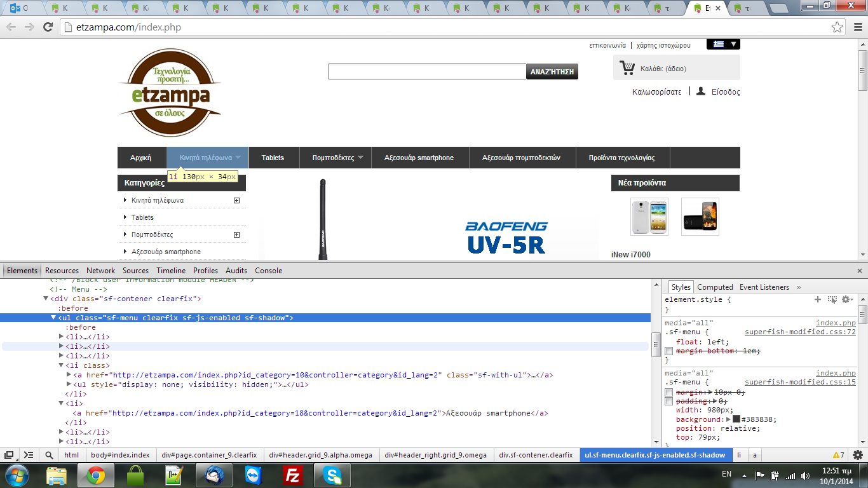
Task: Click the #383838 background color swatch
Action: (736, 419)
